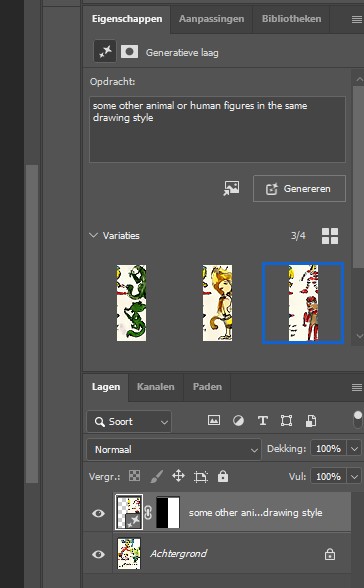This screenshot has height=588, width=364.
Task: Open the Normaal blend mode dropdown
Action: pos(174,449)
